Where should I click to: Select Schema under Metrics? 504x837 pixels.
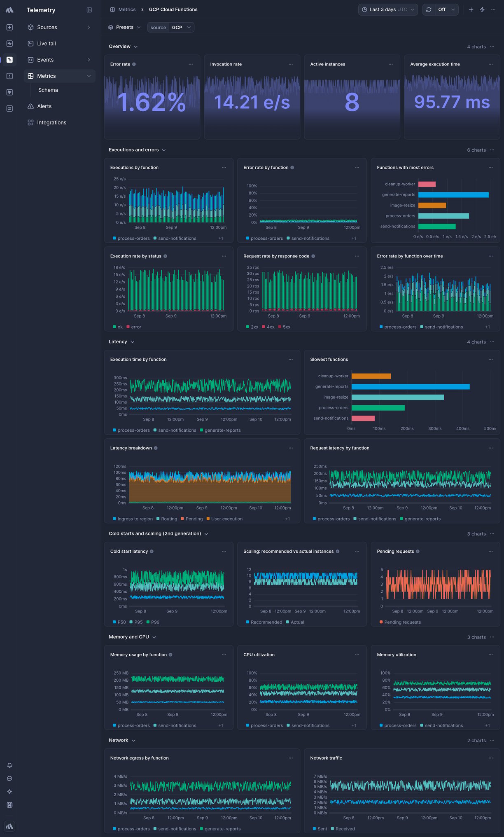[48, 90]
